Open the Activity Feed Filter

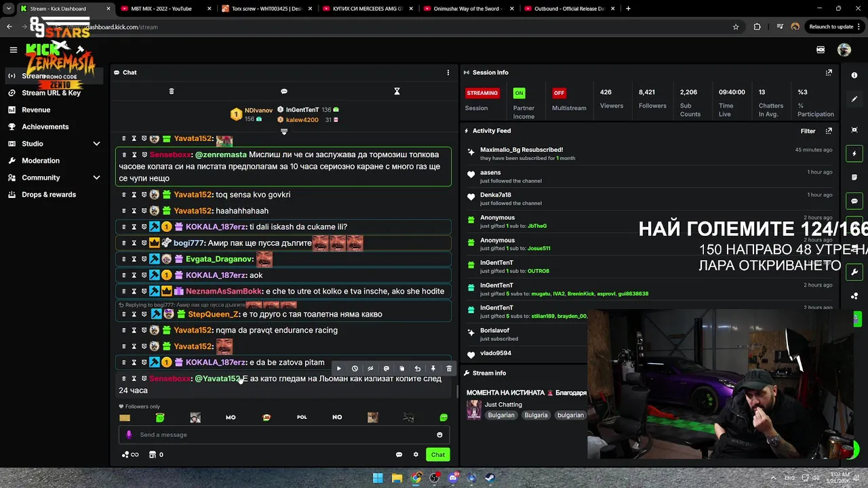pos(808,131)
